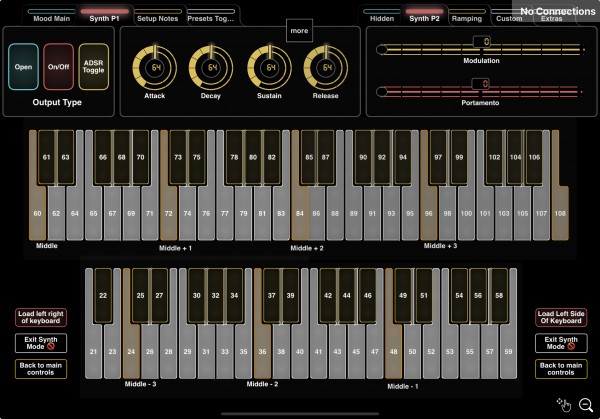Play white piano key 79
Viewport: 600px width, 419px height.
point(243,213)
